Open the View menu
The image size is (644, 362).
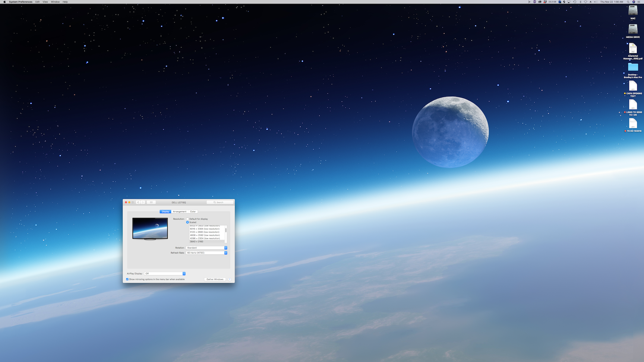pos(45,2)
